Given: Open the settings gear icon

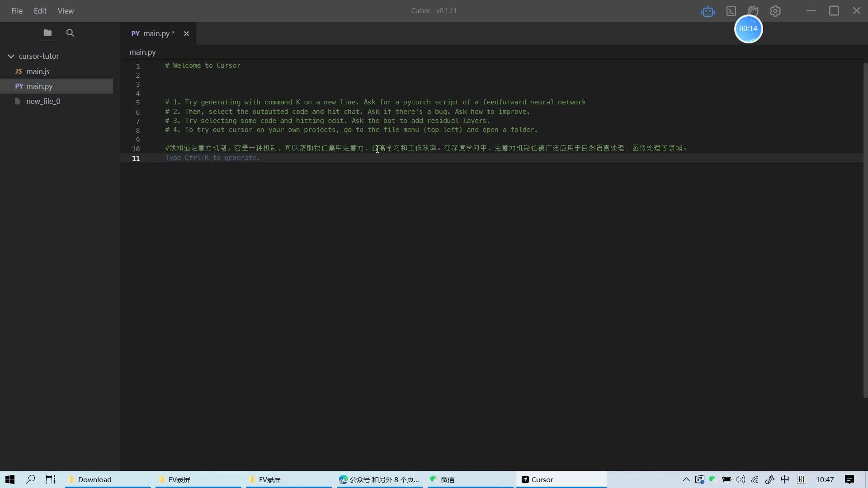Looking at the screenshot, I should pos(775,11).
